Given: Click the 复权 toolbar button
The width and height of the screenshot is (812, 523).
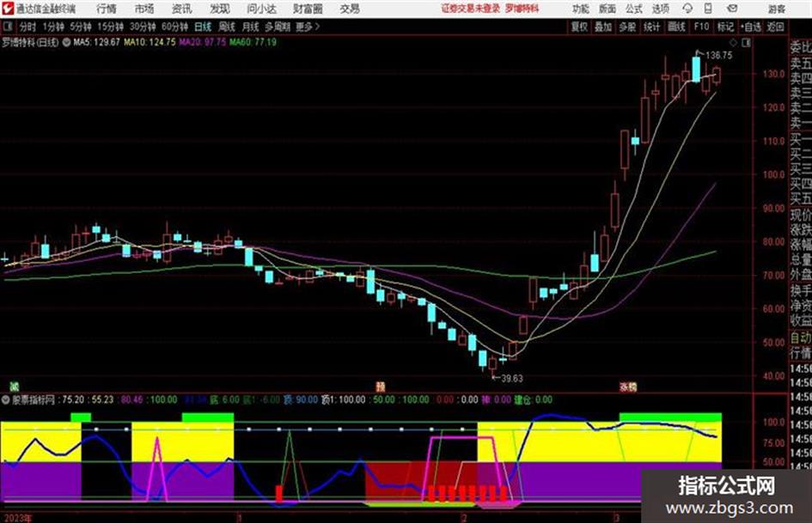Looking at the screenshot, I should [x=579, y=27].
